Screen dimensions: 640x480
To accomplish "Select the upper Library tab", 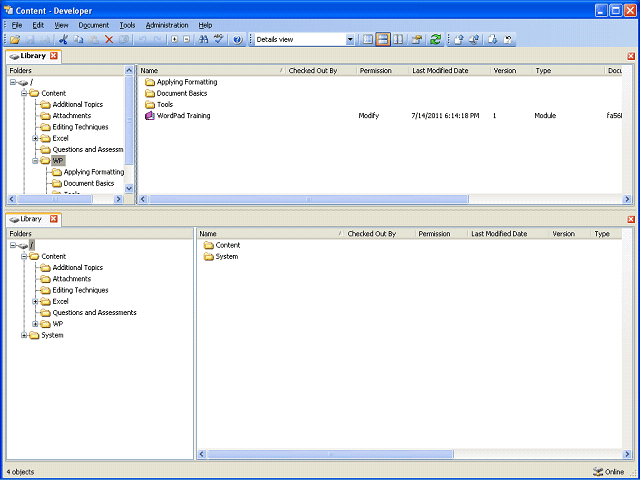I will [x=33, y=56].
